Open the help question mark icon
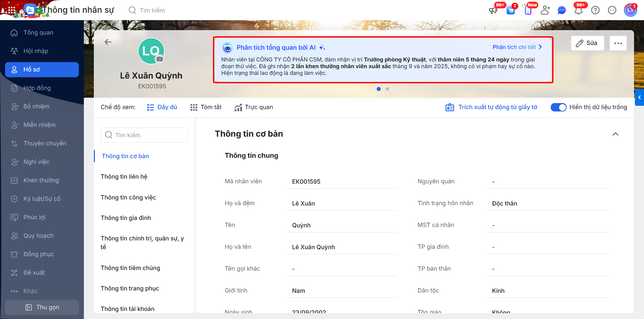644x319 pixels. (595, 10)
